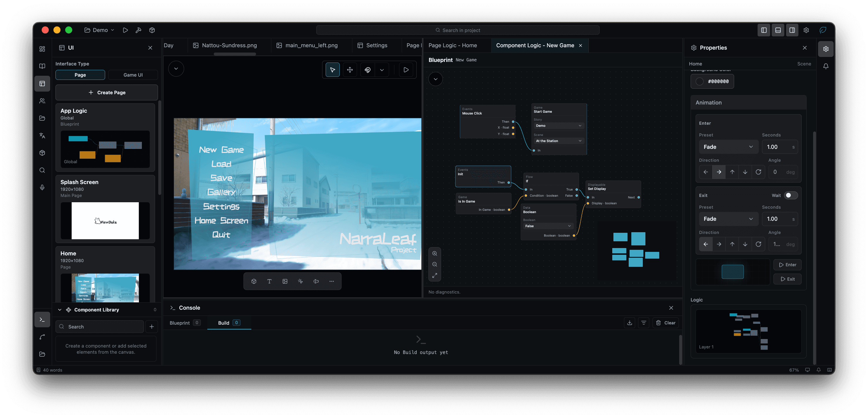Open the Layer 1 logic thumbnail
This screenshot has width=868, height=418.
coord(748,331)
